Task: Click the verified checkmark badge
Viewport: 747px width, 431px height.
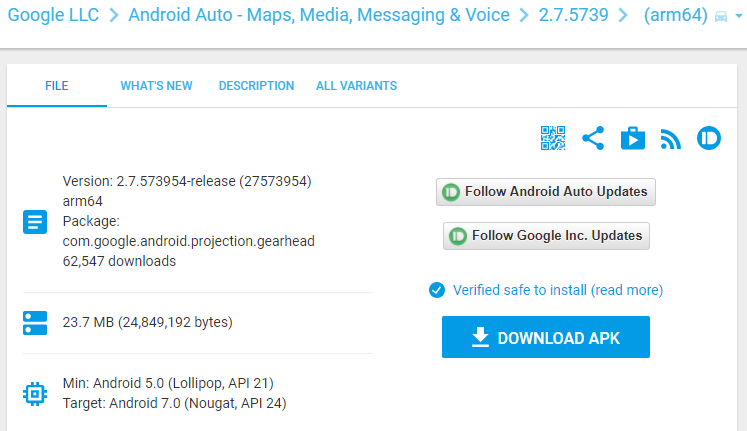Action: tap(437, 290)
